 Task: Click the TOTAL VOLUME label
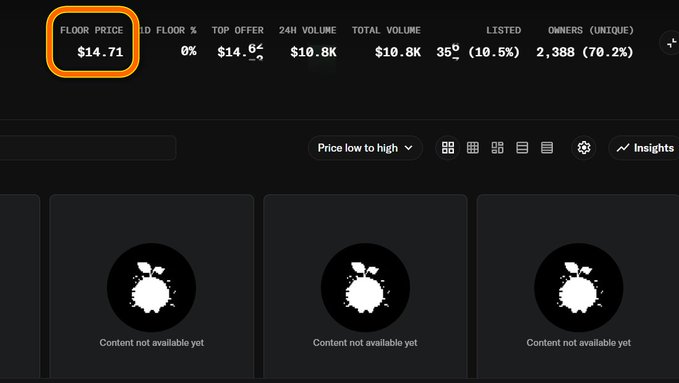tap(386, 30)
